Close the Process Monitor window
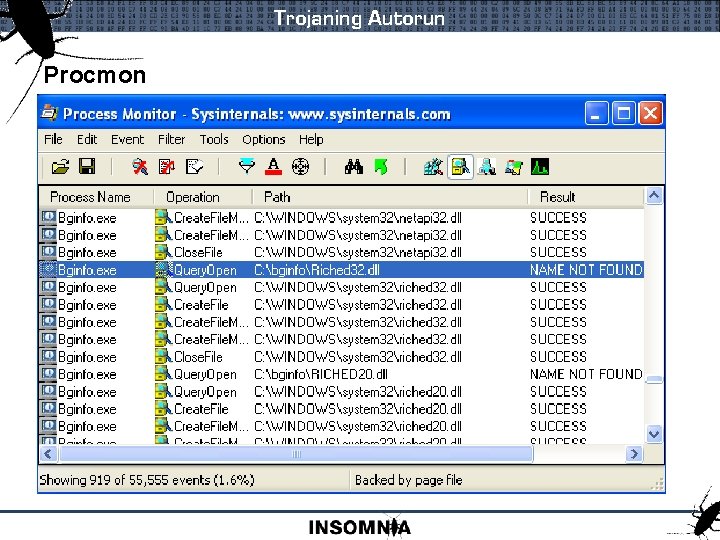This screenshot has width=720, height=540. point(651,113)
